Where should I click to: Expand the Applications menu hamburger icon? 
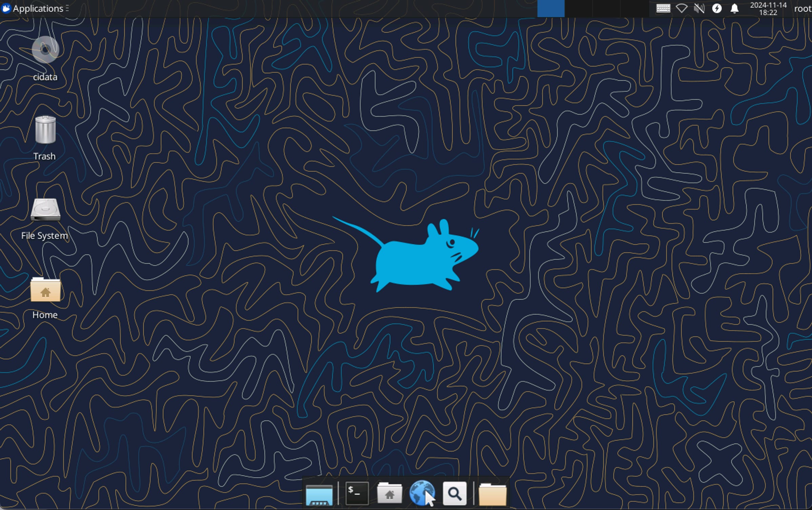pyautogui.click(x=67, y=7)
